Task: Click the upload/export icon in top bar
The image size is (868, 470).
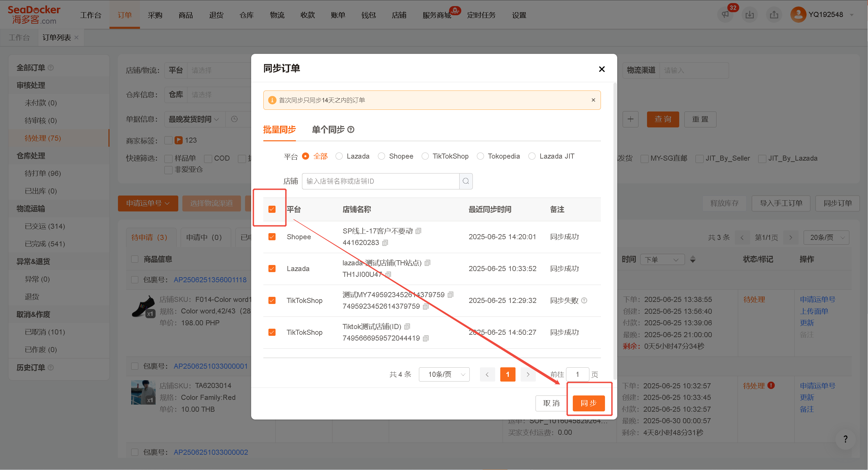Action: (774, 15)
